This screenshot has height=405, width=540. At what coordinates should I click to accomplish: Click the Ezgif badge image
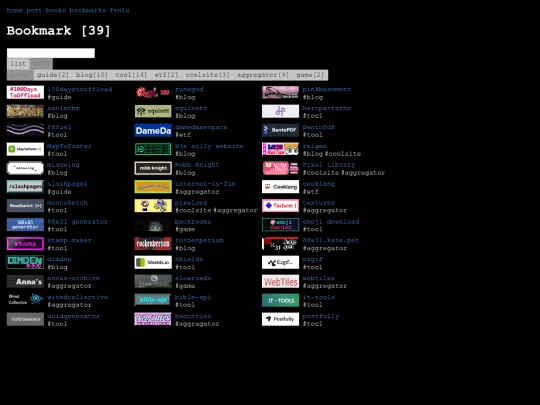coord(280,262)
